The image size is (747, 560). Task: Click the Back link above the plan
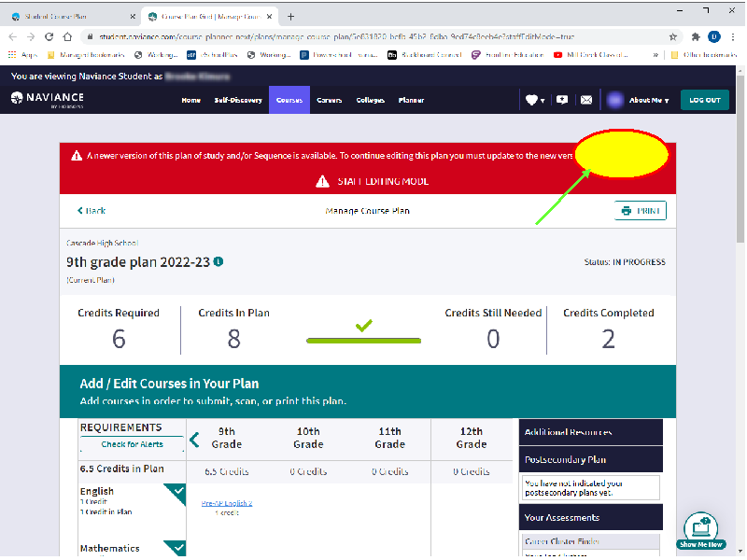coord(92,211)
